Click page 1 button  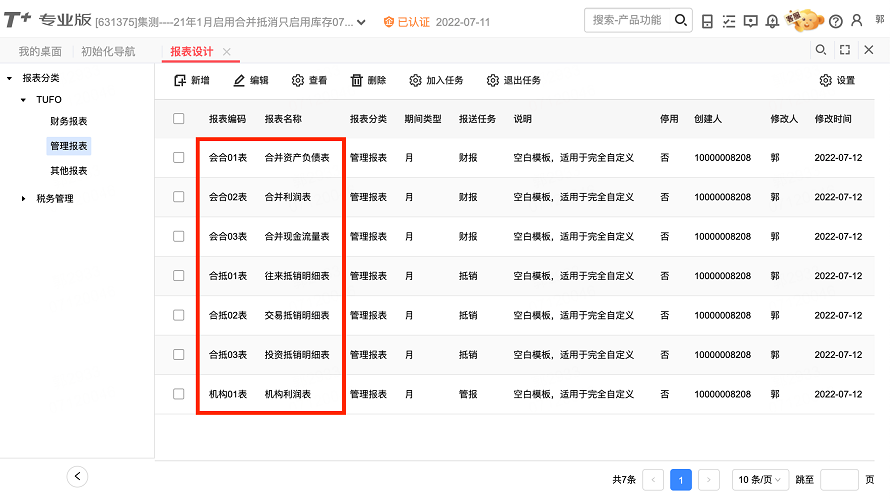click(x=681, y=480)
